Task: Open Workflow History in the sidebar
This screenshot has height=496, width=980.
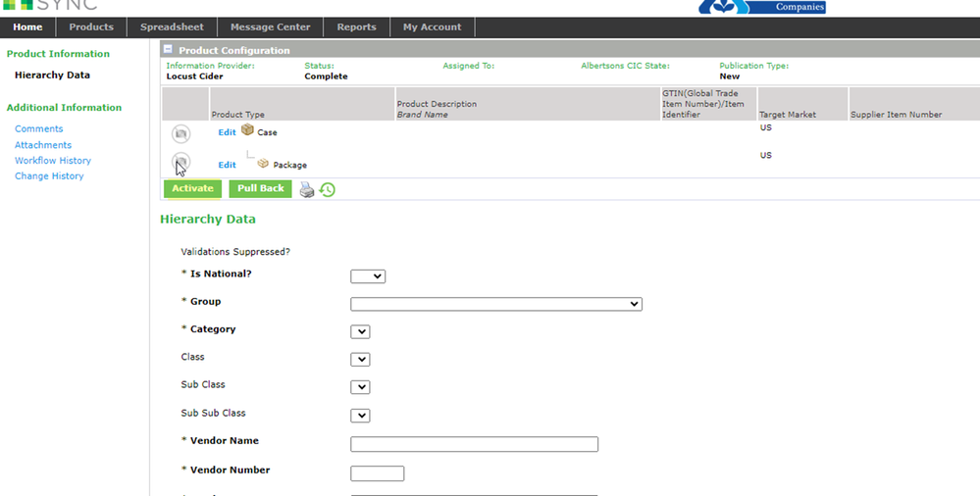Action: (x=53, y=161)
